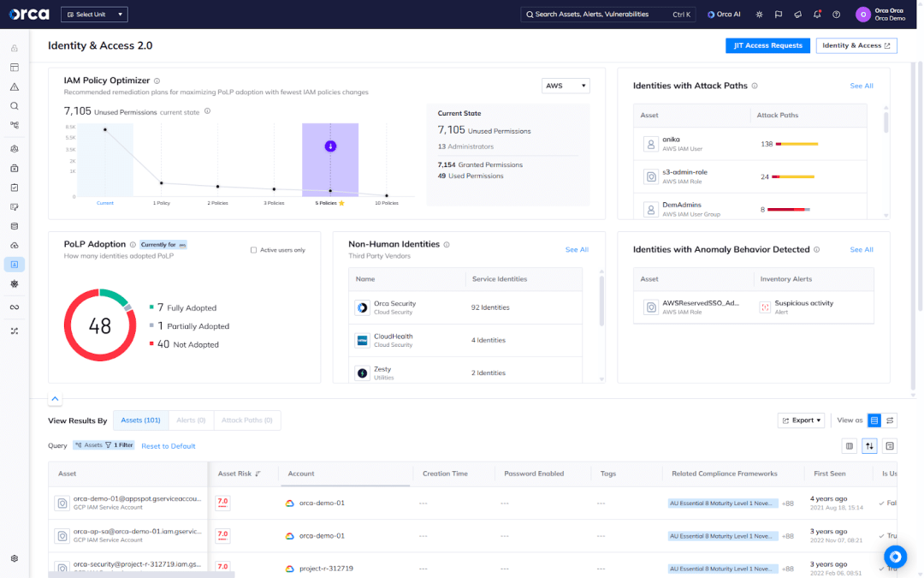Expand the +88 frameworks for first row

point(787,504)
